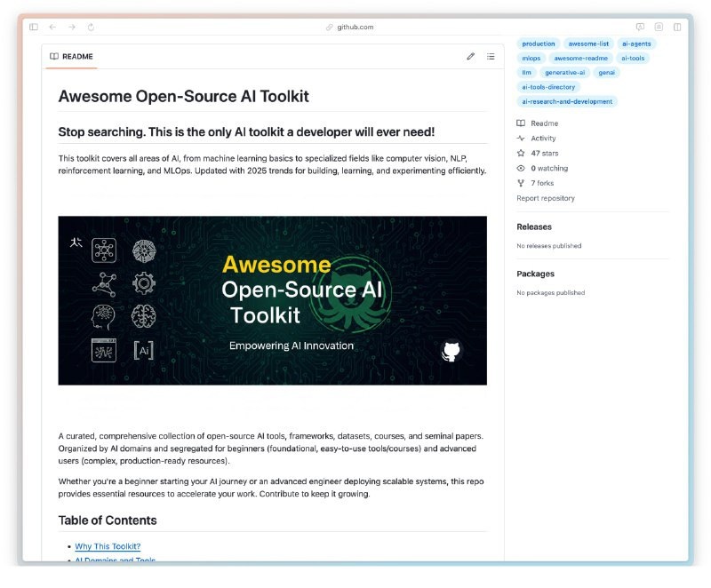Reload the page with refresh icon
The height and width of the screenshot is (588, 711).
coord(91,27)
